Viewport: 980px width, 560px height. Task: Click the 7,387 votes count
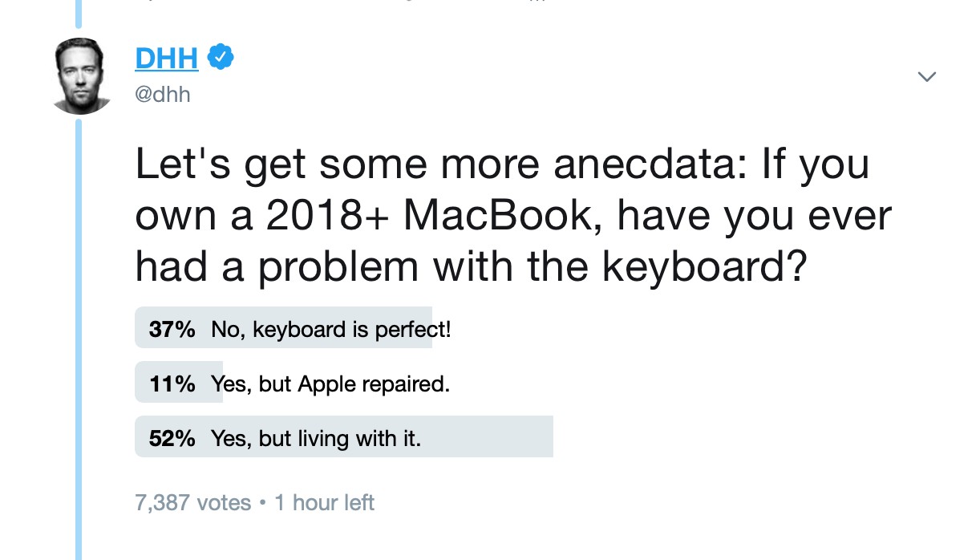pos(193,503)
